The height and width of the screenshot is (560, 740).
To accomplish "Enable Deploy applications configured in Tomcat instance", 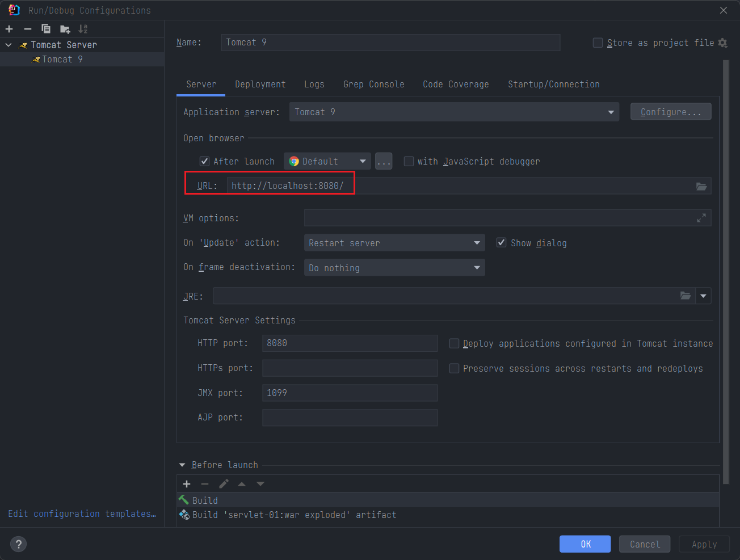I will click(454, 343).
